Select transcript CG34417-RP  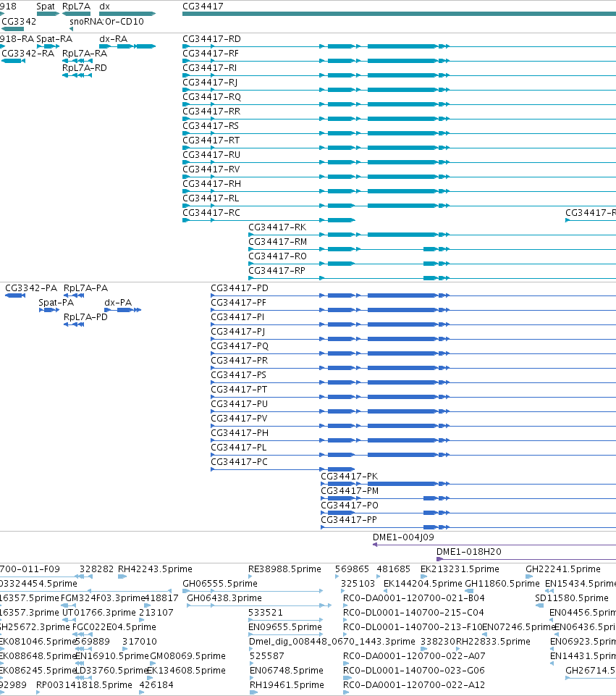(277, 271)
